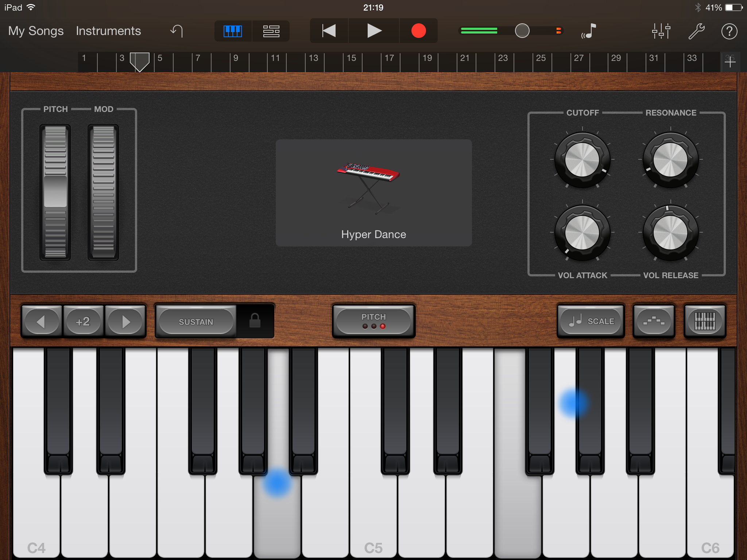
Task: Open the Instruments chooser
Action: (x=108, y=31)
